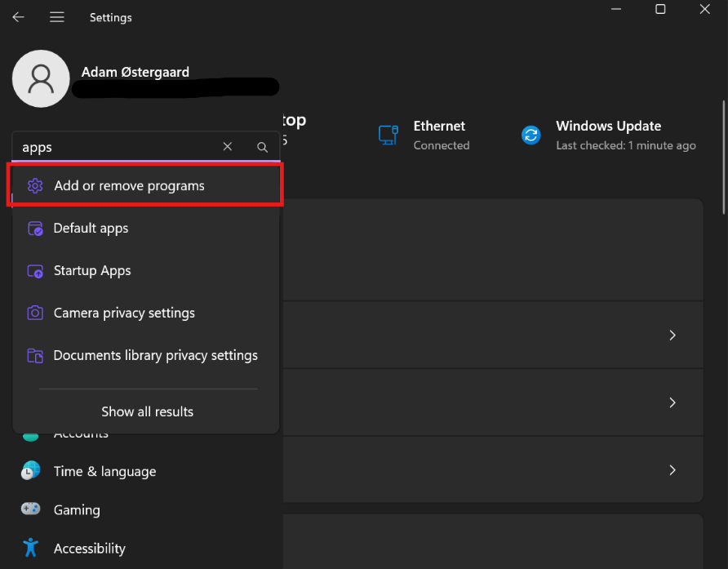728x569 pixels.
Task: Click the user profile avatar picture
Action: coord(41,78)
